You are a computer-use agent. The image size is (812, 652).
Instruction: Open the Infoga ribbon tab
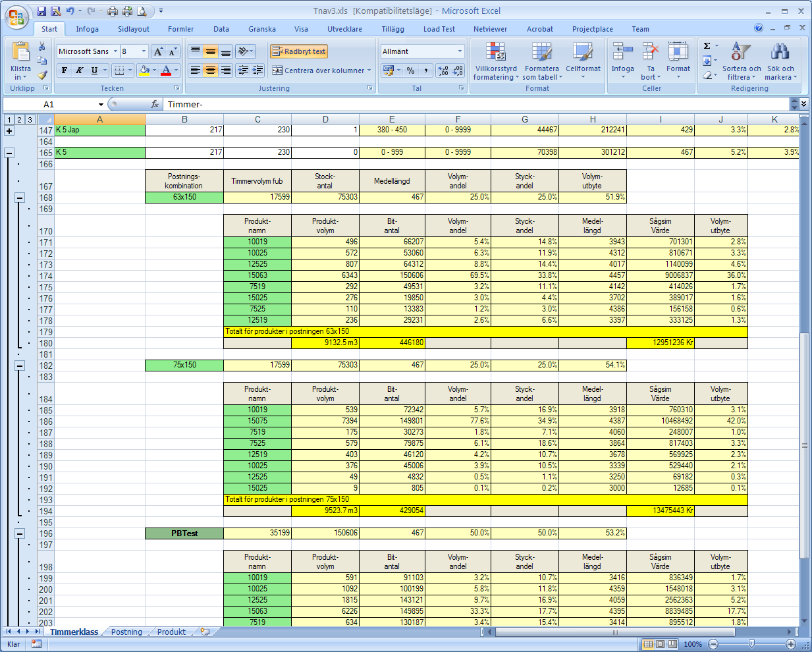click(87, 29)
